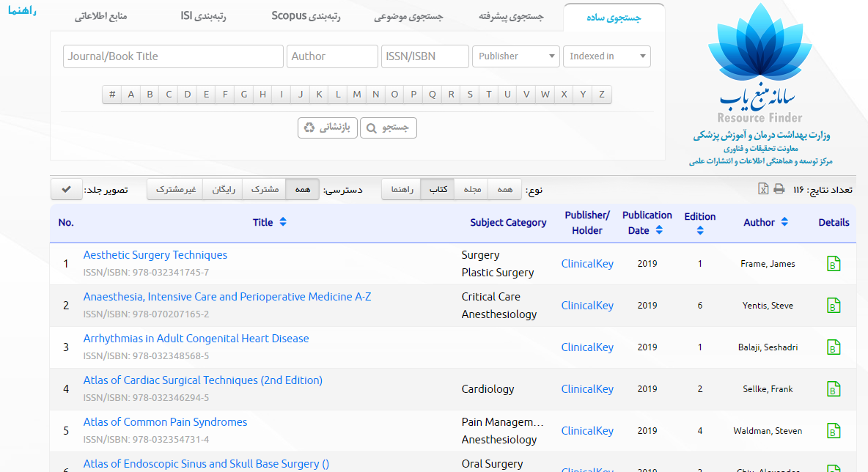868x472 pixels.
Task: Toggle the cover image checkmark button
Action: pyautogui.click(x=67, y=190)
